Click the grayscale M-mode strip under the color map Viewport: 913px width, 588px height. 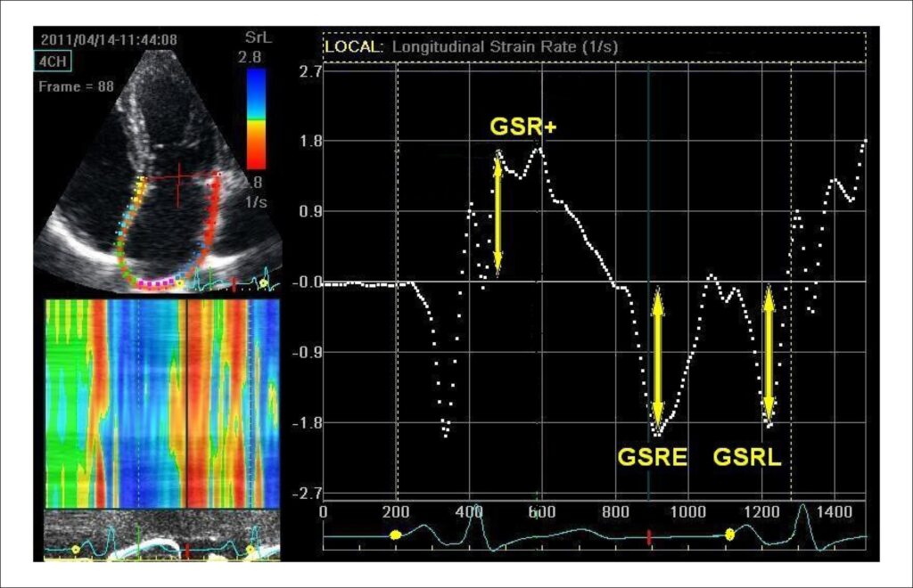[x=162, y=535]
